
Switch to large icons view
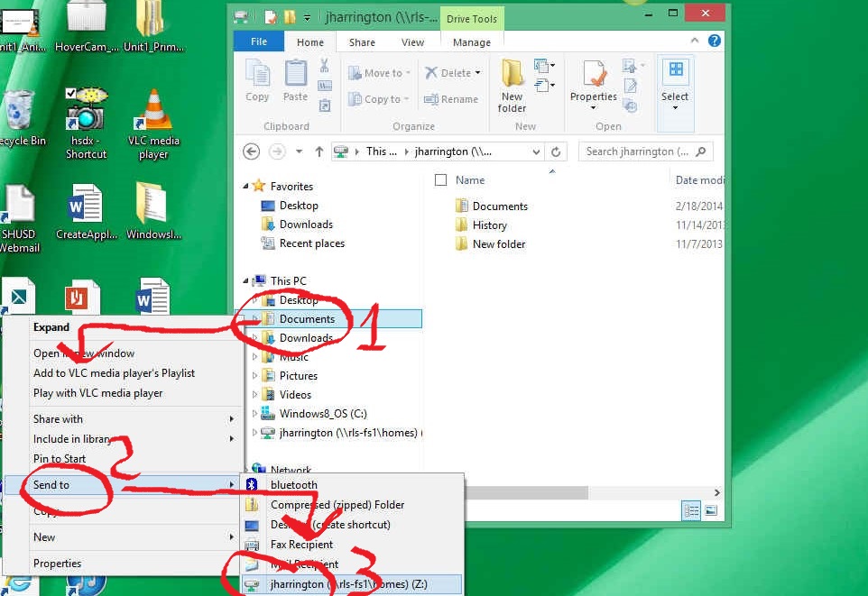(x=711, y=511)
